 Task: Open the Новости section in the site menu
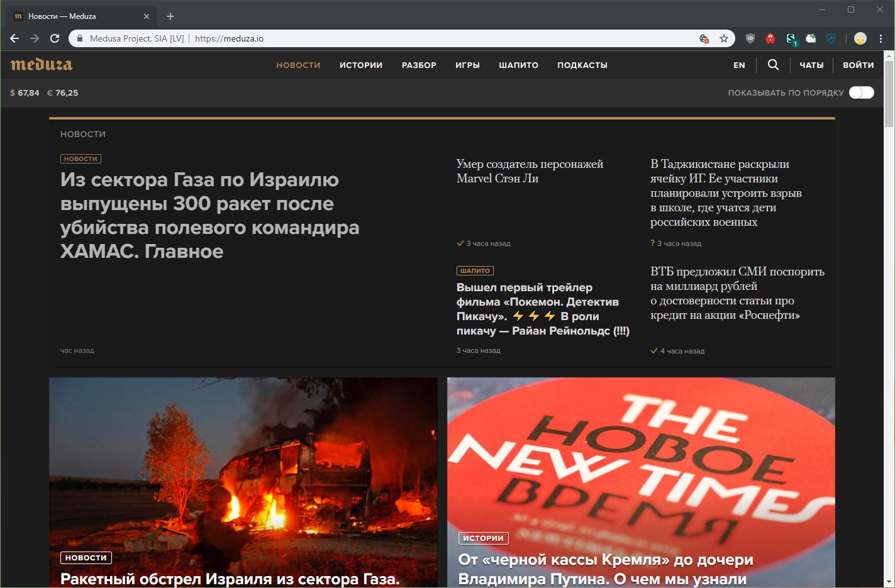299,65
